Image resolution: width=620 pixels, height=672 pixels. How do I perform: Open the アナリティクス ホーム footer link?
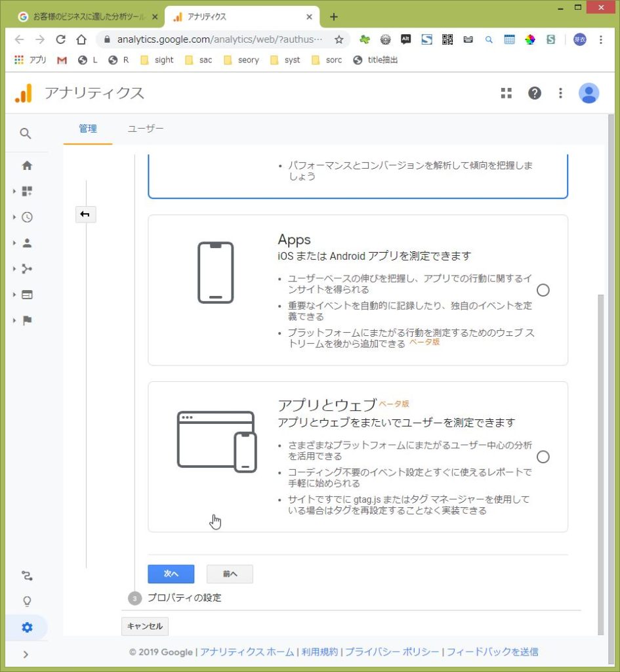247,652
